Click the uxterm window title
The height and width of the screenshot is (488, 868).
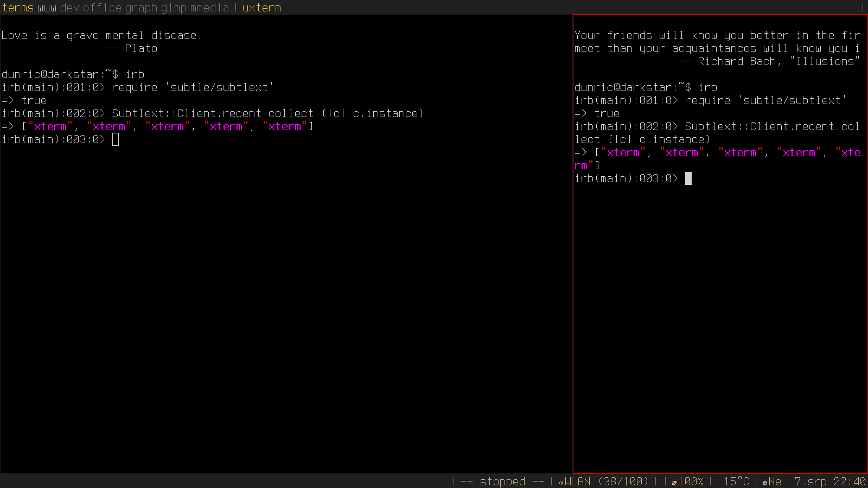click(261, 8)
